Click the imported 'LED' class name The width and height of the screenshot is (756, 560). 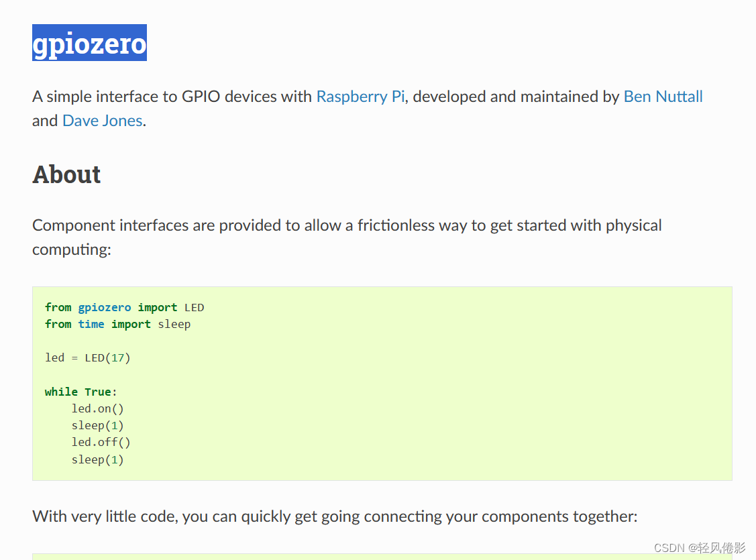tap(194, 307)
